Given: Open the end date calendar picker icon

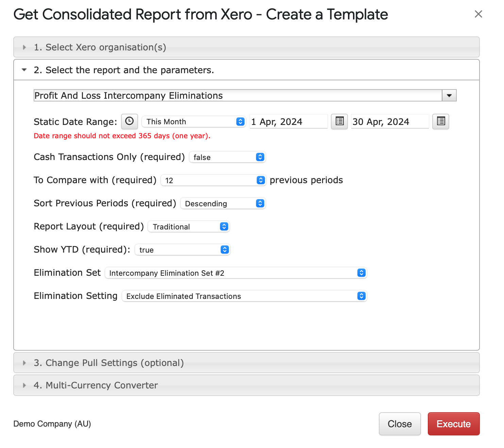Looking at the screenshot, I should (440, 122).
